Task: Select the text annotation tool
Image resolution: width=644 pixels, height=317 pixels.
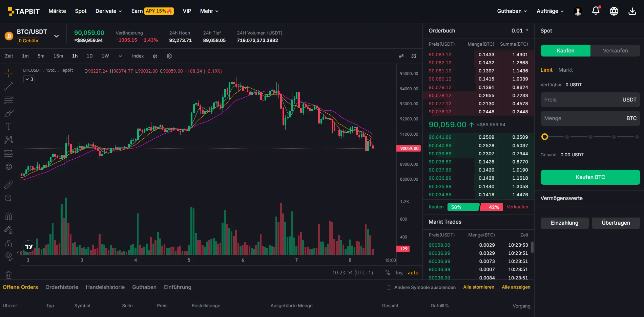Action: 9,126
